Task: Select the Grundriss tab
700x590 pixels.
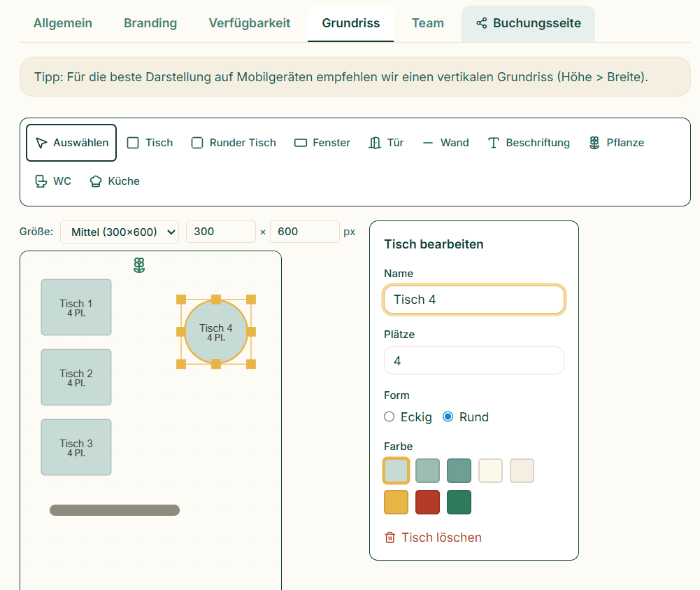Action: coord(351,23)
